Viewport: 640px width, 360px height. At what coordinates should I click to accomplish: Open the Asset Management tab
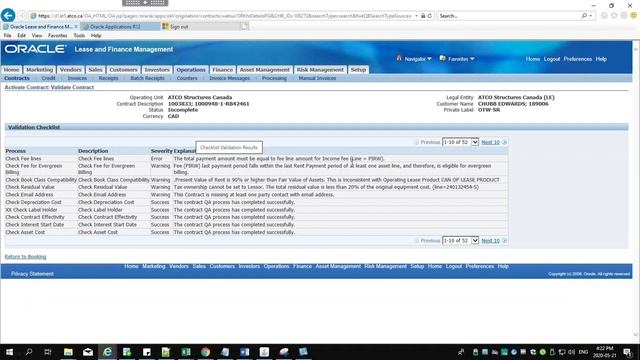[264, 70]
